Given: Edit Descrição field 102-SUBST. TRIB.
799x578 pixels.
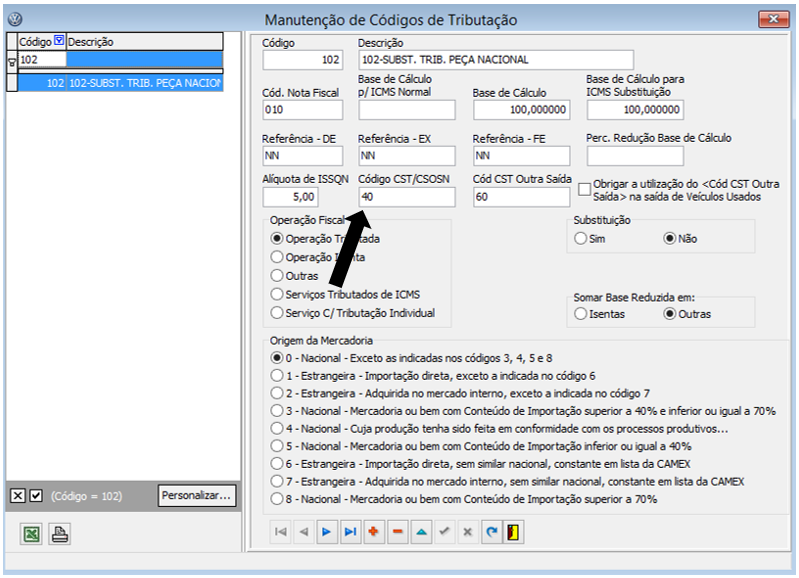Looking at the screenshot, I should [x=496, y=60].
